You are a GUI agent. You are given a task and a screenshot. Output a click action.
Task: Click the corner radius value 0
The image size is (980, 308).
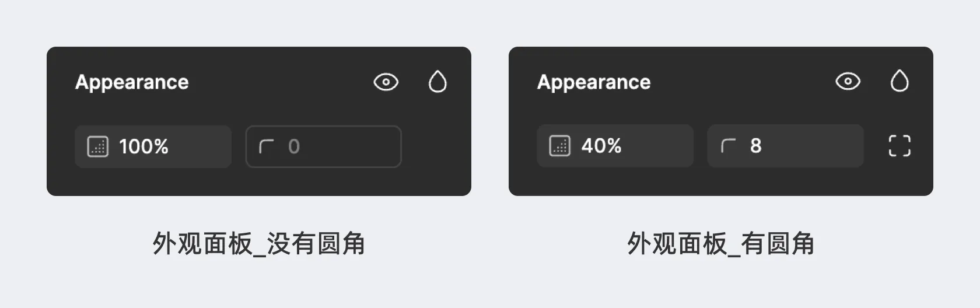click(294, 146)
